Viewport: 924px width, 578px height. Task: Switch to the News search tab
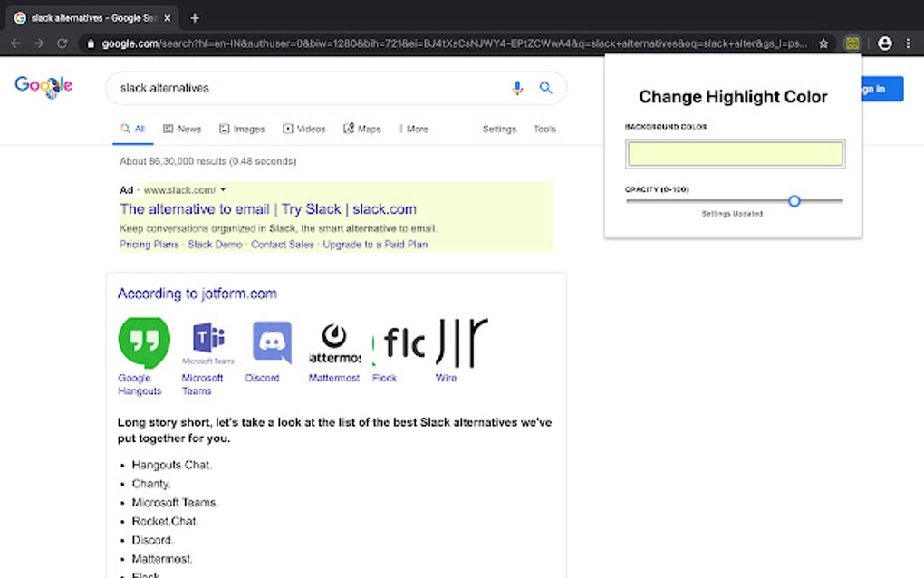pos(181,129)
